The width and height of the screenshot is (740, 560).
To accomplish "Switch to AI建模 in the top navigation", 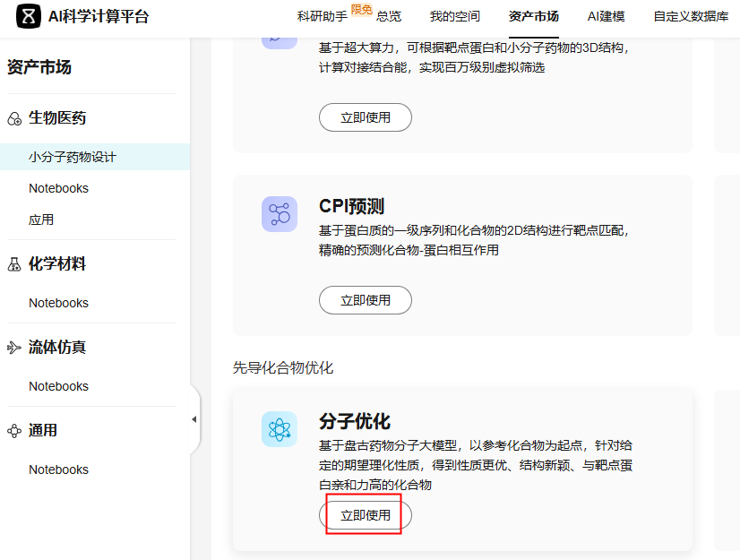I will coord(606,16).
